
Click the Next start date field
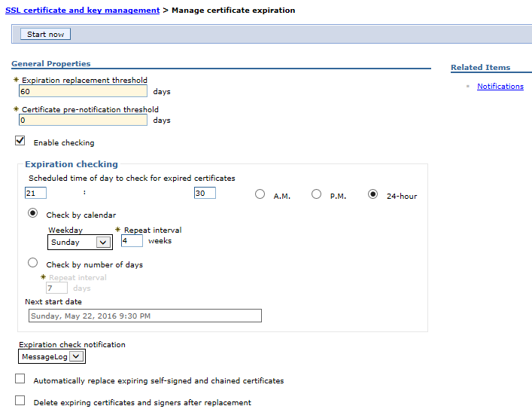click(145, 316)
